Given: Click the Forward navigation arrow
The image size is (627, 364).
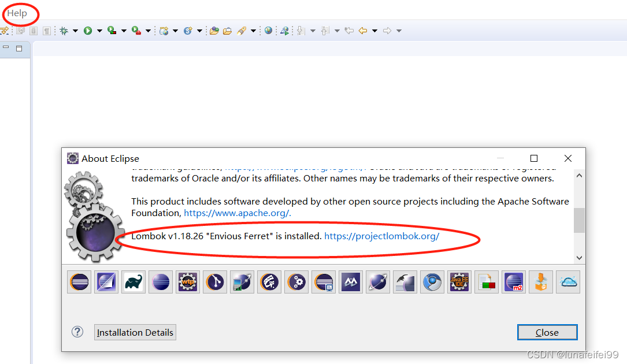Looking at the screenshot, I should pyautogui.click(x=387, y=31).
